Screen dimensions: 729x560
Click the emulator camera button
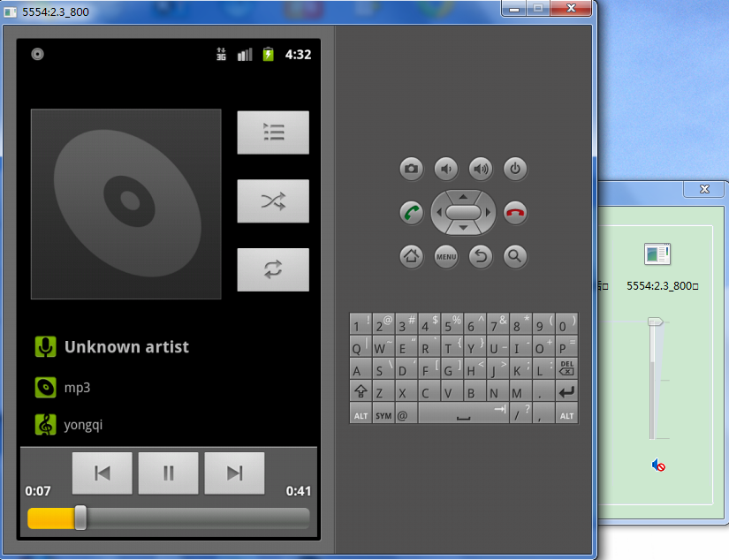click(412, 168)
